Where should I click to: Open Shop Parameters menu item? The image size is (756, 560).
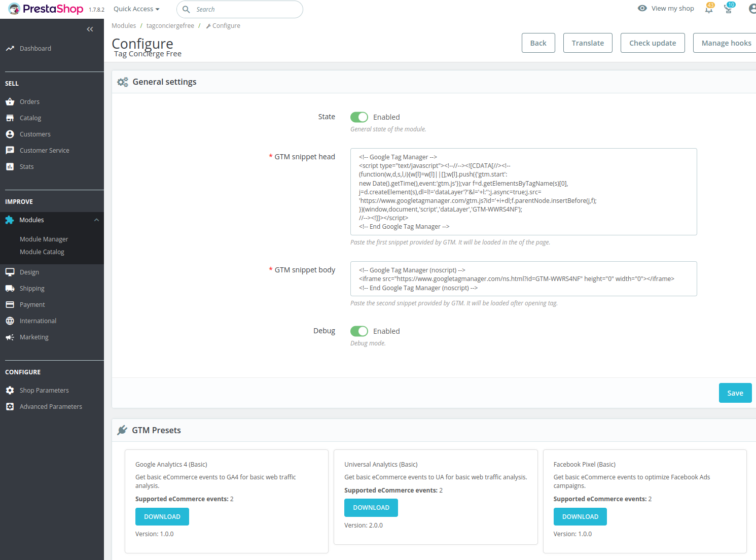(x=44, y=391)
